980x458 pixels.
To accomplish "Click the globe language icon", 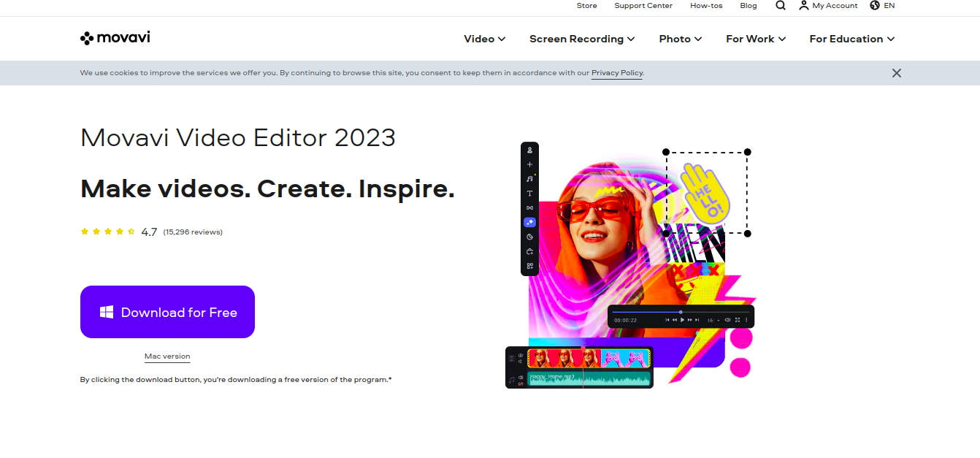I will (x=875, y=5).
